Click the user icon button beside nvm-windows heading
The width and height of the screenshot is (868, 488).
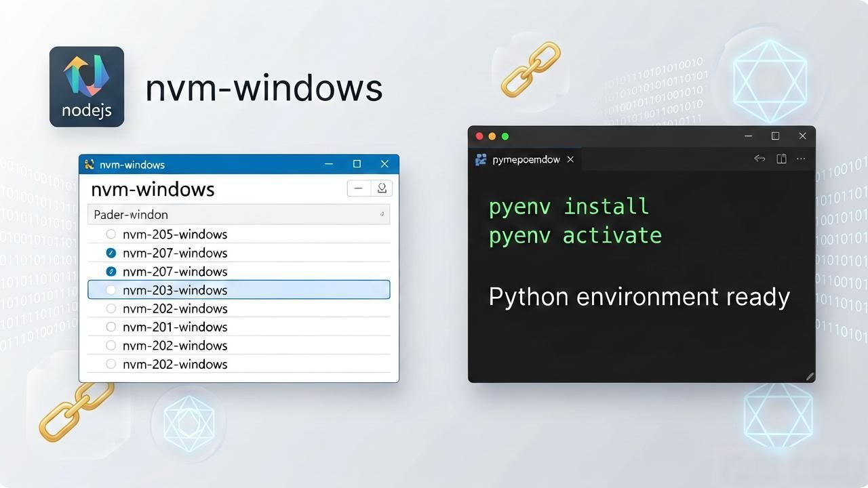(x=382, y=188)
